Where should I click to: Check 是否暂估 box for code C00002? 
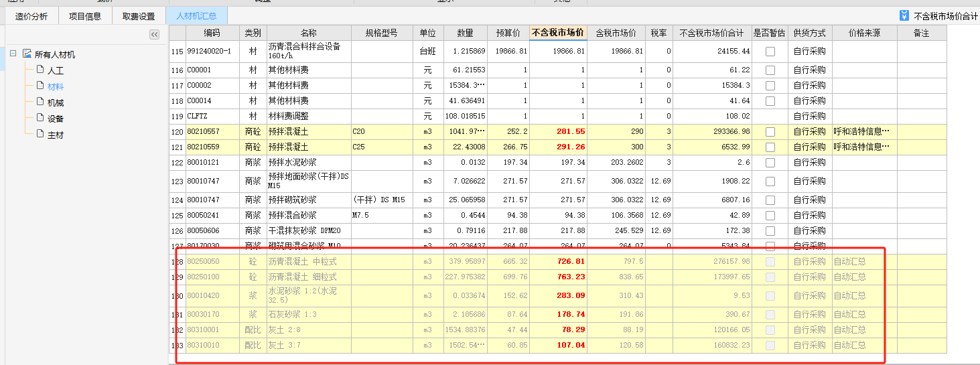(x=770, y=86)
